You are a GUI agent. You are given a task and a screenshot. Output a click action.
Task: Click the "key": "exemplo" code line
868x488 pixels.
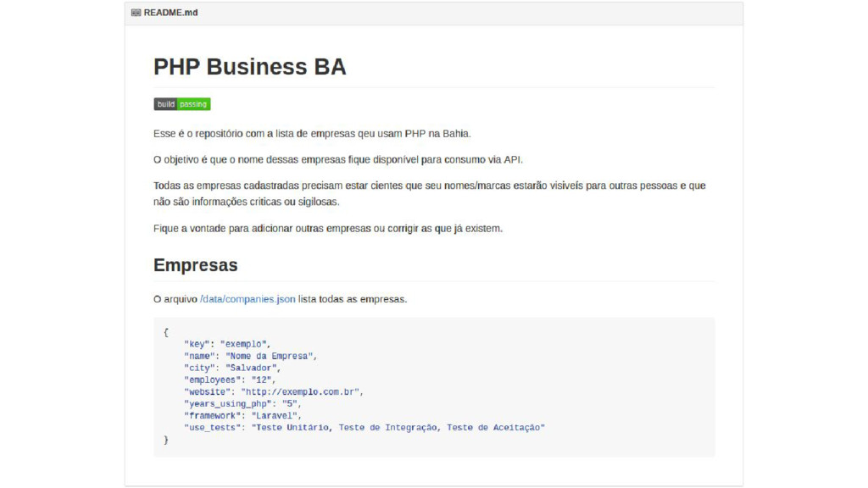click(227, 344)
